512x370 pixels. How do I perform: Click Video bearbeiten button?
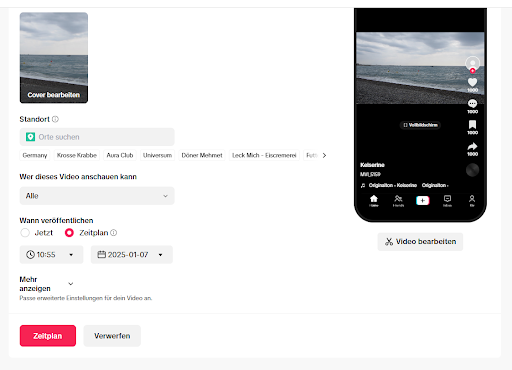coord(420,242)
